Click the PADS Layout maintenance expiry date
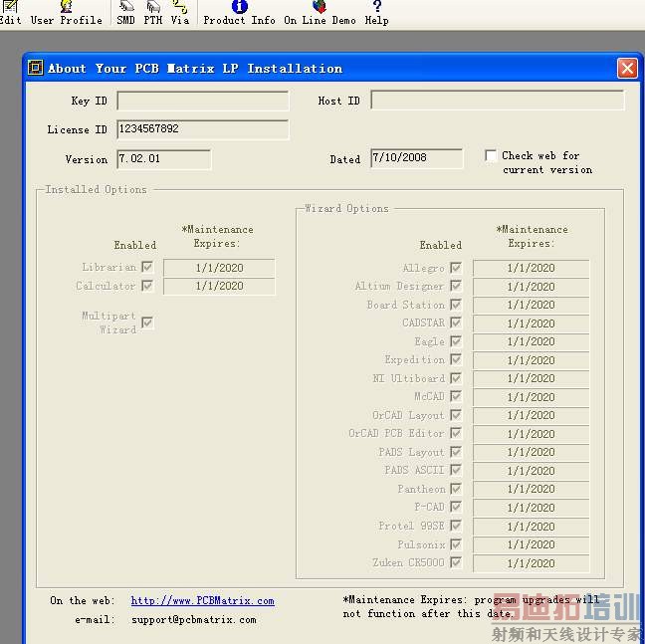Screen dimensions: 645x644 point(532,452)
